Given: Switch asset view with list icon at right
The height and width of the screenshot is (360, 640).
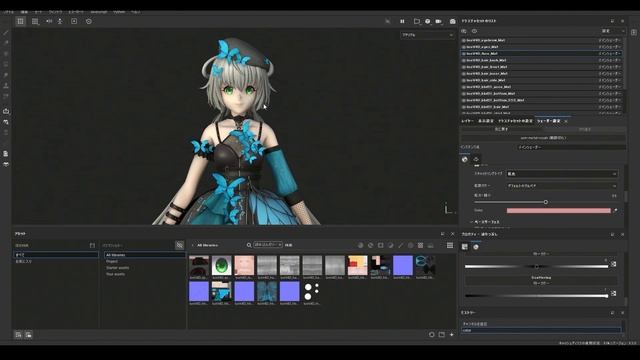Looking at the screenshot, I should (x=450, y=245).
